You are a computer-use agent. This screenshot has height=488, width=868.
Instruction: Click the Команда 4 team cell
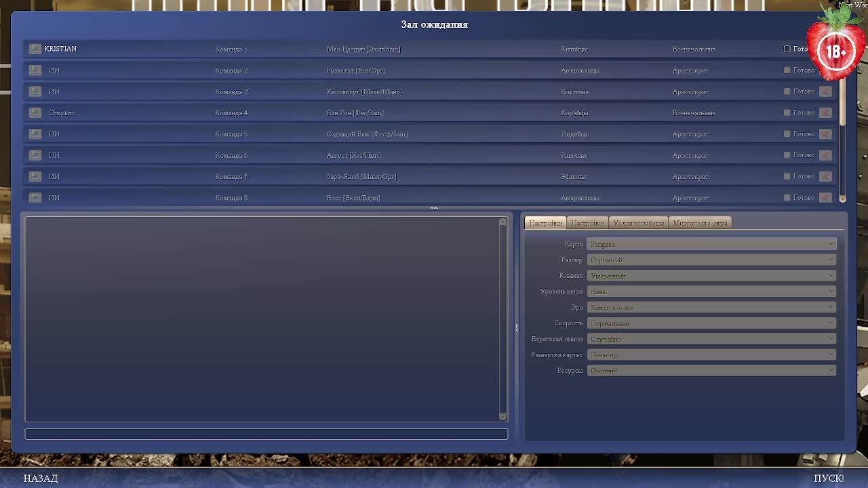(231, 113)
